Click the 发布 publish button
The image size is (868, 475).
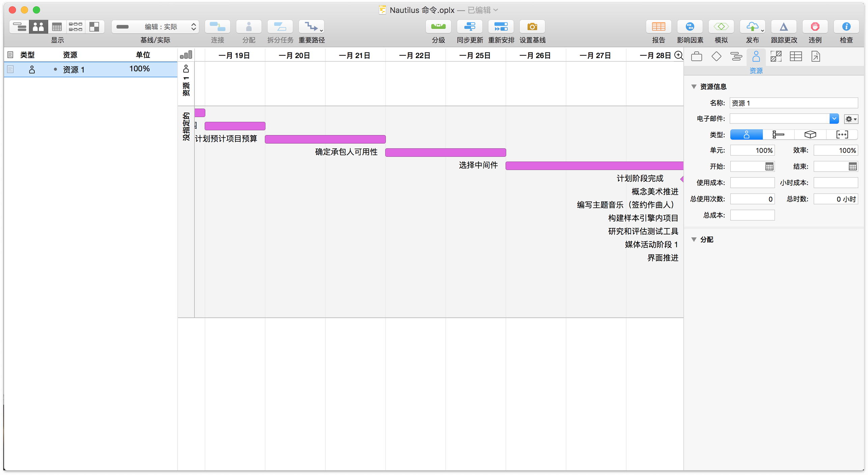click(752, 27)
